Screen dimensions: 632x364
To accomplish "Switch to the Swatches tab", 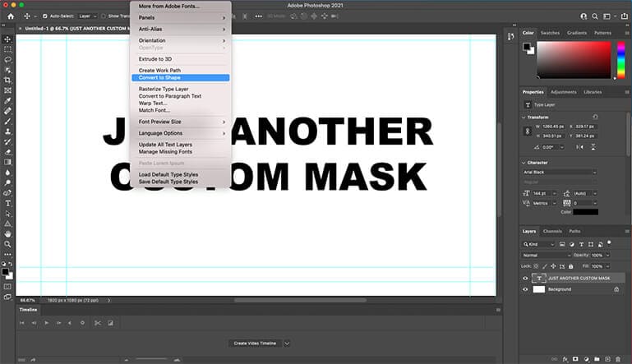I will [550, 33].
